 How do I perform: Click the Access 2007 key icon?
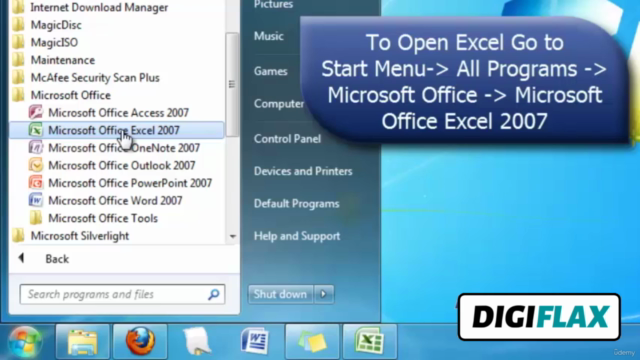36,113
